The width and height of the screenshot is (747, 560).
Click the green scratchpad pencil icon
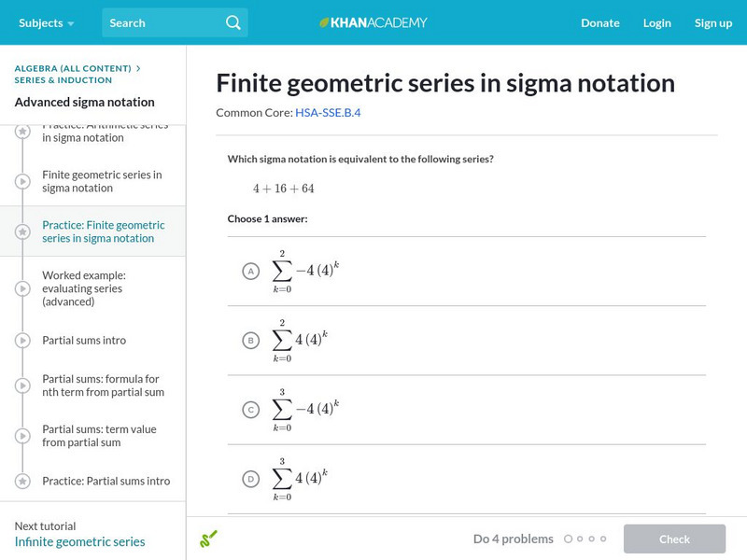(208, 539)
